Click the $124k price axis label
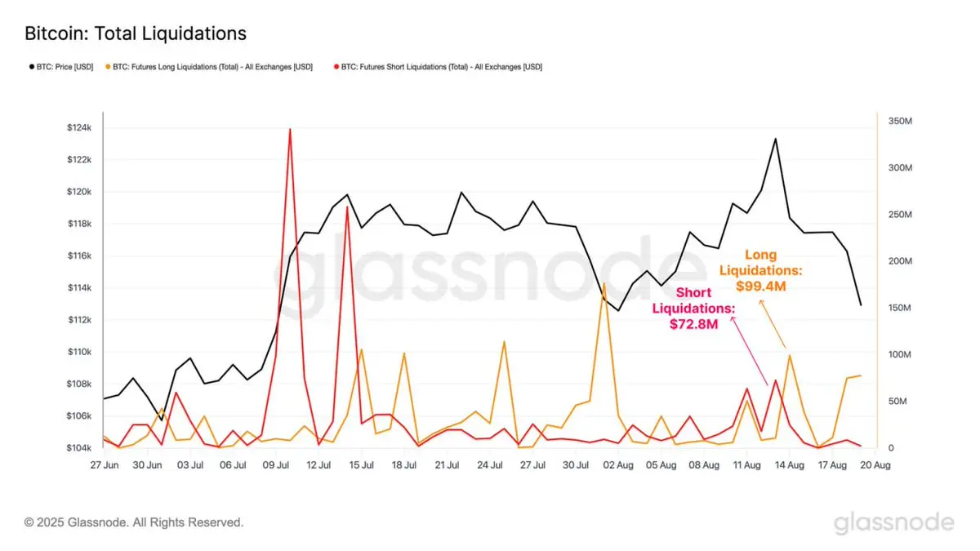This screenshot has width=980, height=551. coord(82,128)
